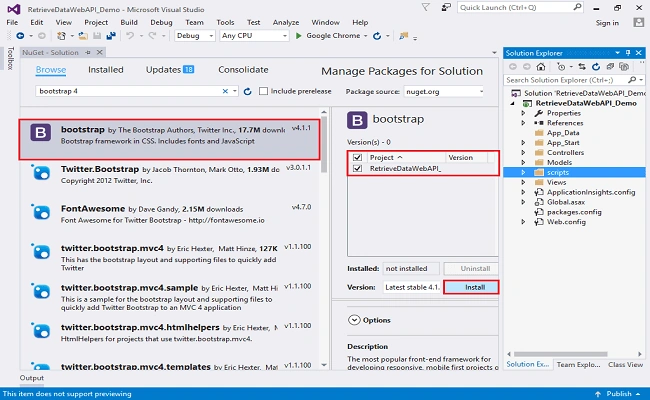
Task: Click the Redo toolbar icon
Action: point(153,36)
